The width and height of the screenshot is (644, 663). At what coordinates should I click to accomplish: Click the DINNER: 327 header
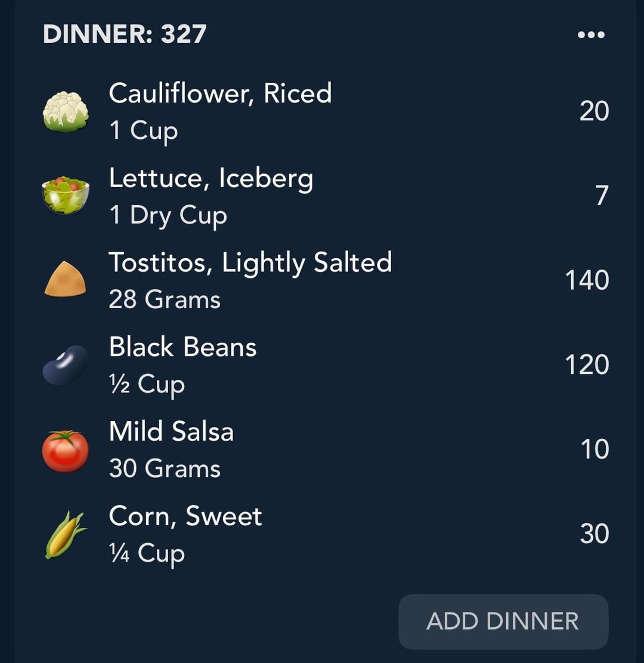pyautogui.click(x=125, y=34)
